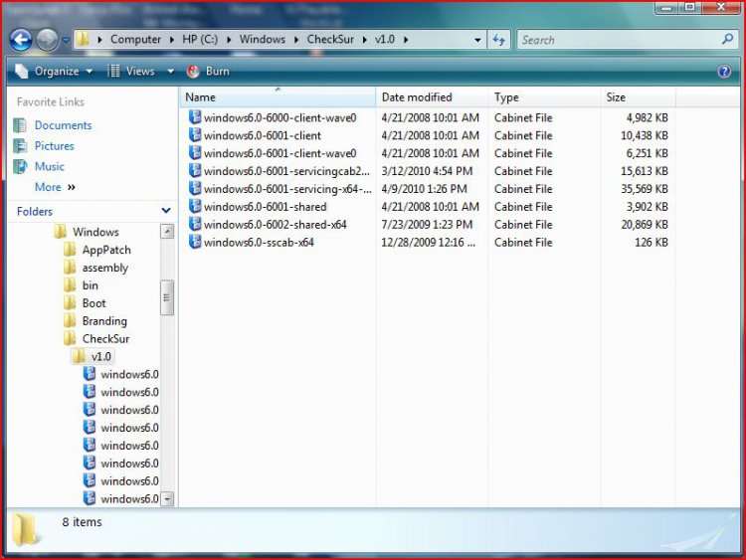Select CheckSur folder in tree
The image size is (746, 560).
(105, 339)
